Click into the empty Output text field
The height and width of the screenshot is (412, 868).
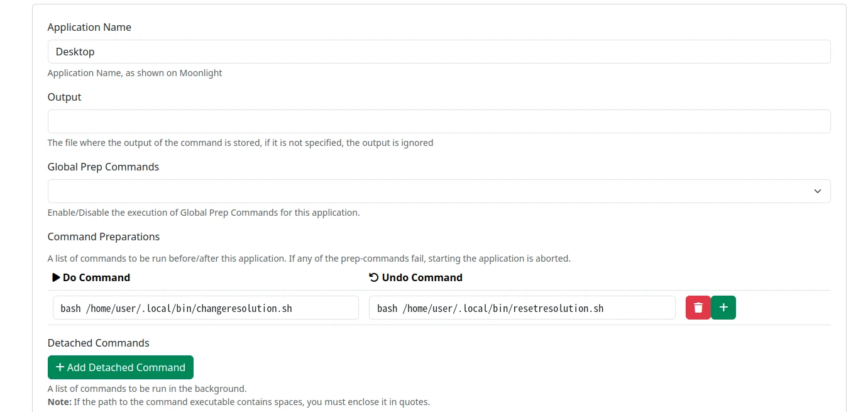point(439,121)
